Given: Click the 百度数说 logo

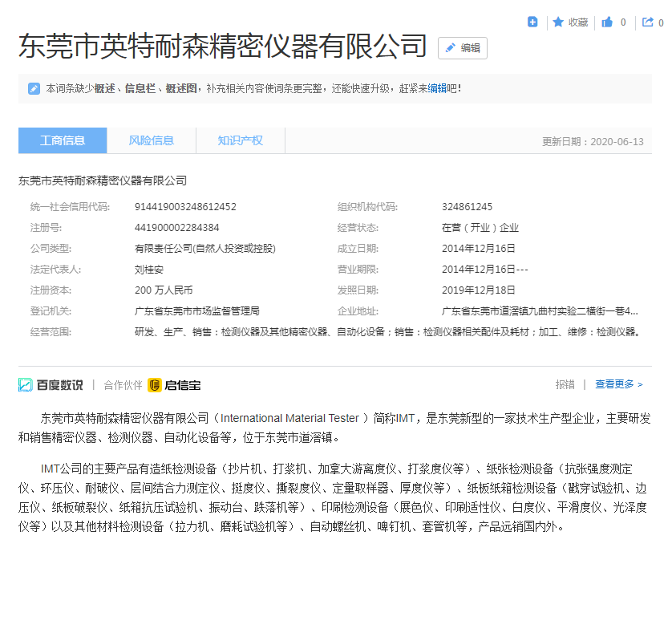Looking at the screenshot, I should click(51, 385).
